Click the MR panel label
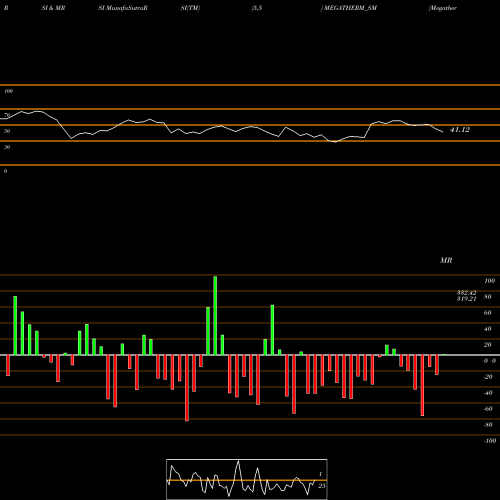500x500 pixels. tap(446, 260)
